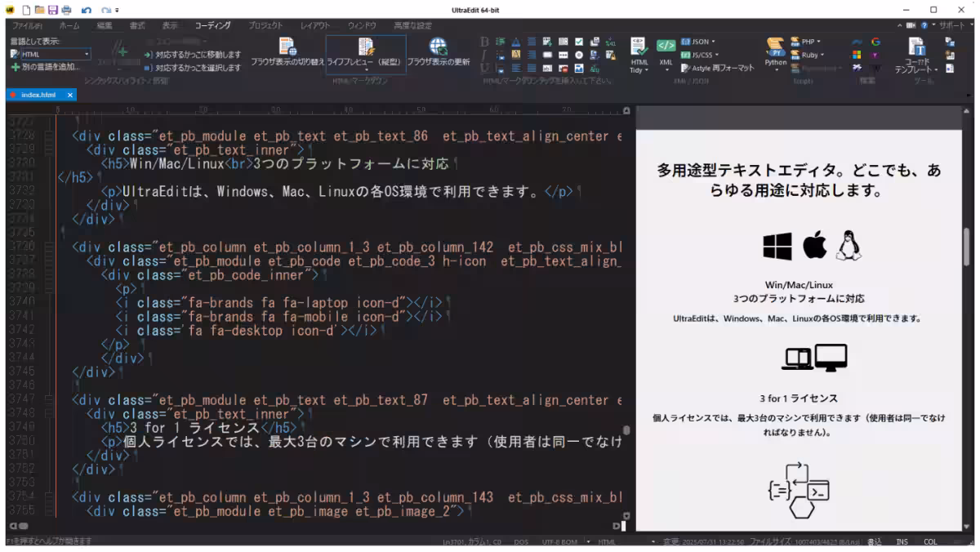Click the Print icon in title bar

pos(65,10)
